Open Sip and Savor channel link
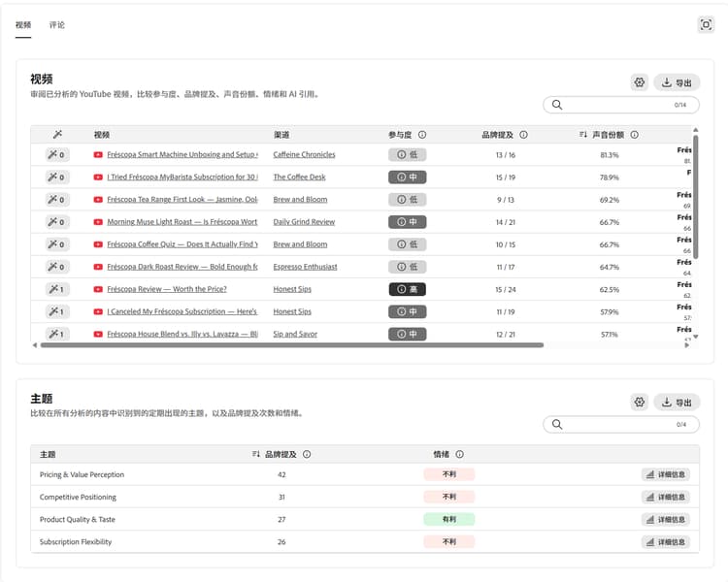This screenshot has height=582, width=728. [295, 334]
